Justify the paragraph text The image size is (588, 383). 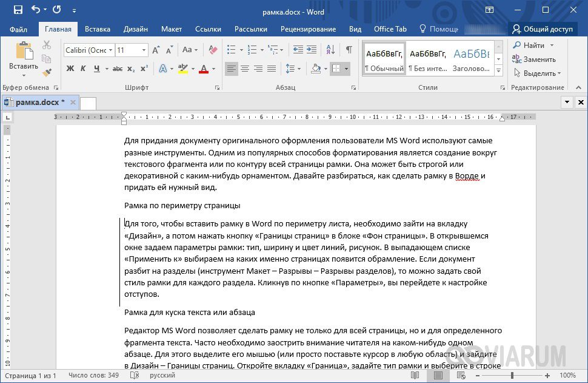coord(272,69)
